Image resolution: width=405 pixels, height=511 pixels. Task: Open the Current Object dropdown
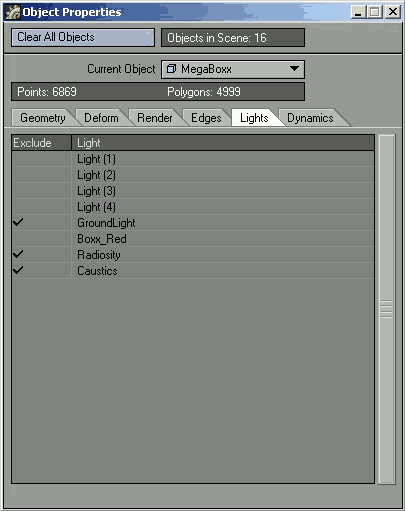point(233,69)
